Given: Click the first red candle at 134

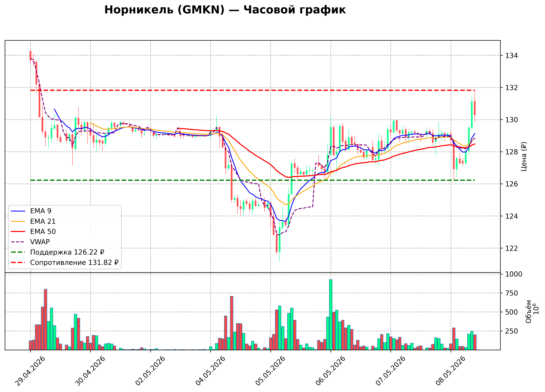Looking at the screenshot, I should coord(30,56).
